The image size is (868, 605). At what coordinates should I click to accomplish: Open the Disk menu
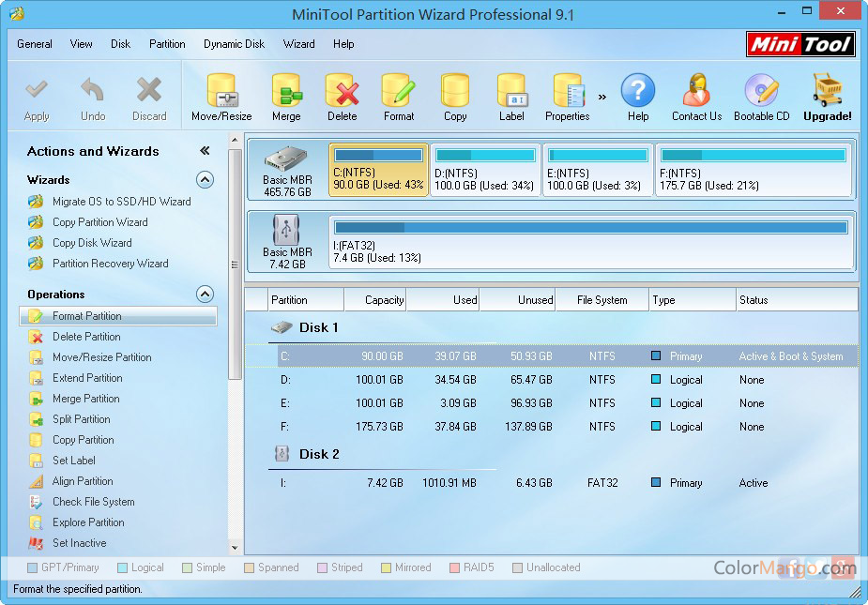[x=120, y=44]
